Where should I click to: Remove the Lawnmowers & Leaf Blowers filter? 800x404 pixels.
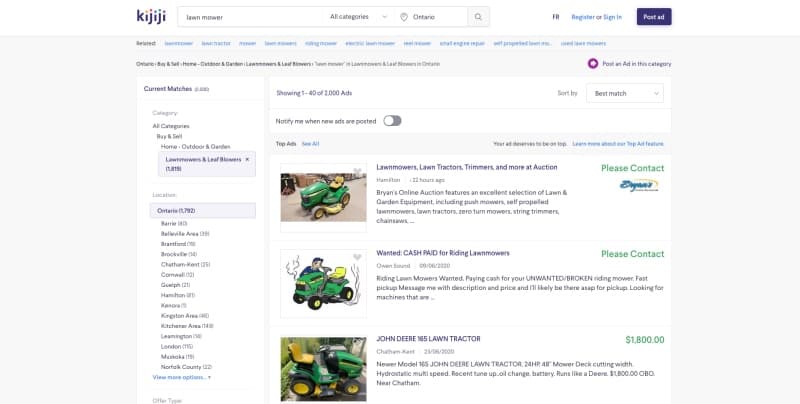[x=247, y=159]
